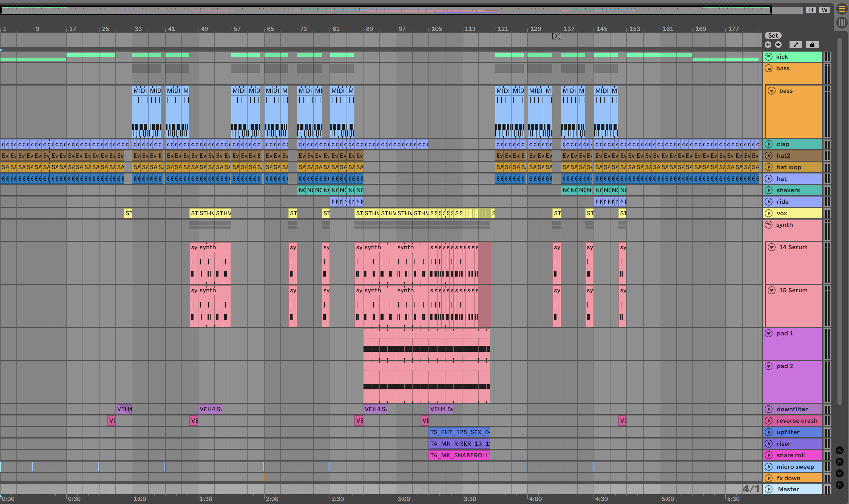This screenshot has height=504, width=849.
Task: Click the Lock Envelopes padlock icon
Action: click(x=812, y=45)
